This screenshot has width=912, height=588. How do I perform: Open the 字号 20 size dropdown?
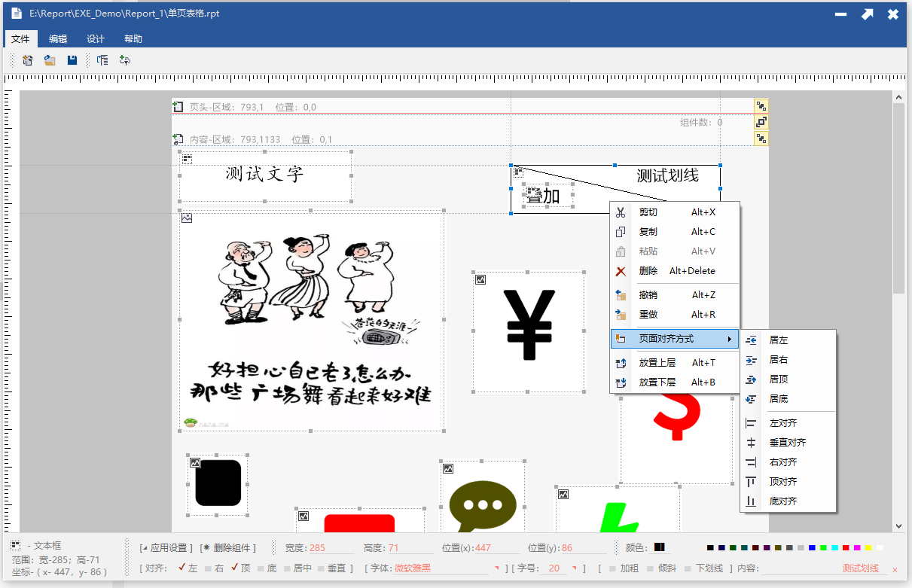(575, 568)
